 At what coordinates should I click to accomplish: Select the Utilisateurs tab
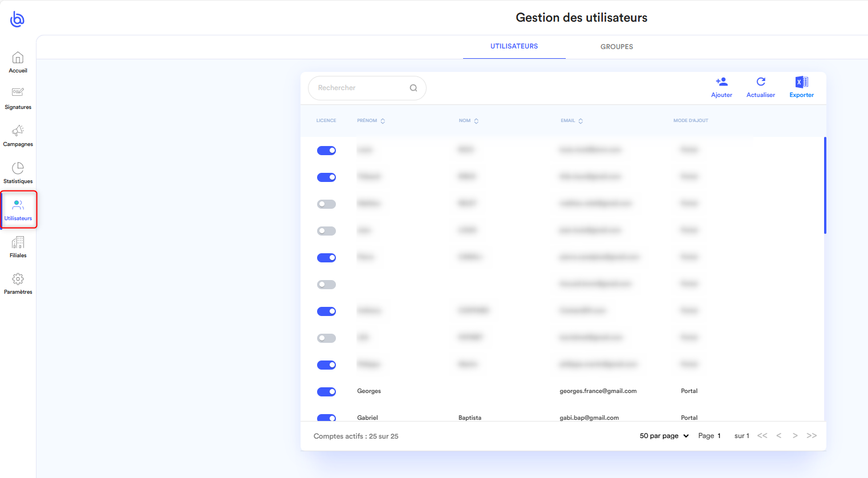pyautogui.click(x=514, y=46)
